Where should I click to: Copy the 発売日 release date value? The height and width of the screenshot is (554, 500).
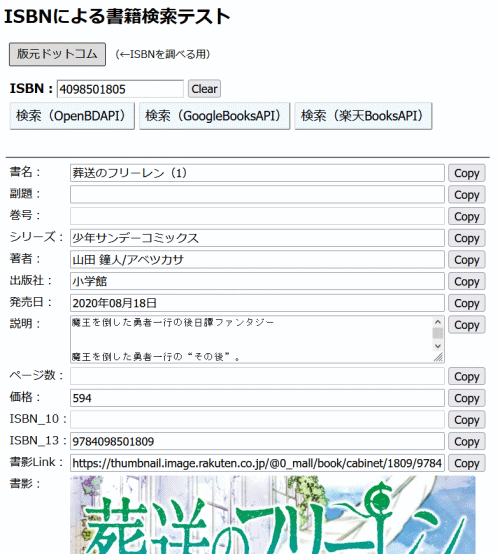(467, 303)
